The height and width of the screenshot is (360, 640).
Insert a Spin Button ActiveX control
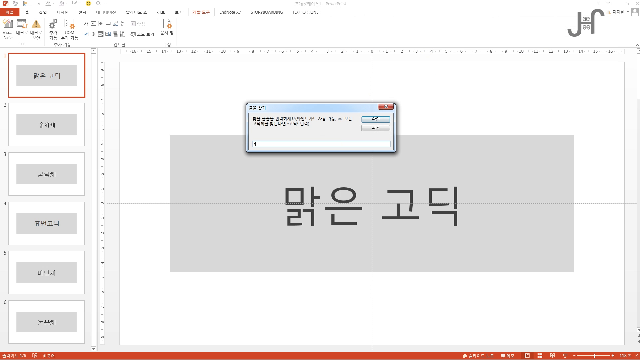pyautogui.click(x=100, y=24)
